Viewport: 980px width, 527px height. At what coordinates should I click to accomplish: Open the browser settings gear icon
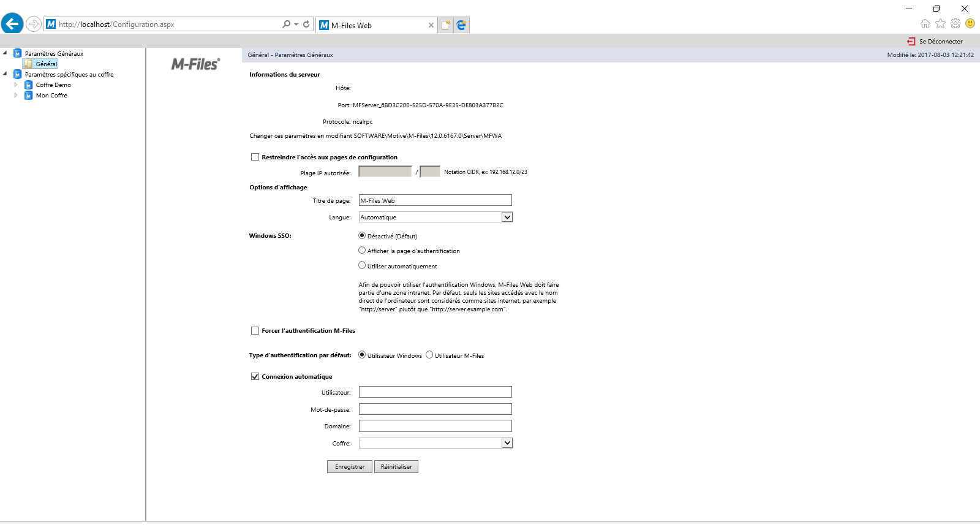(x=955, y=24)
